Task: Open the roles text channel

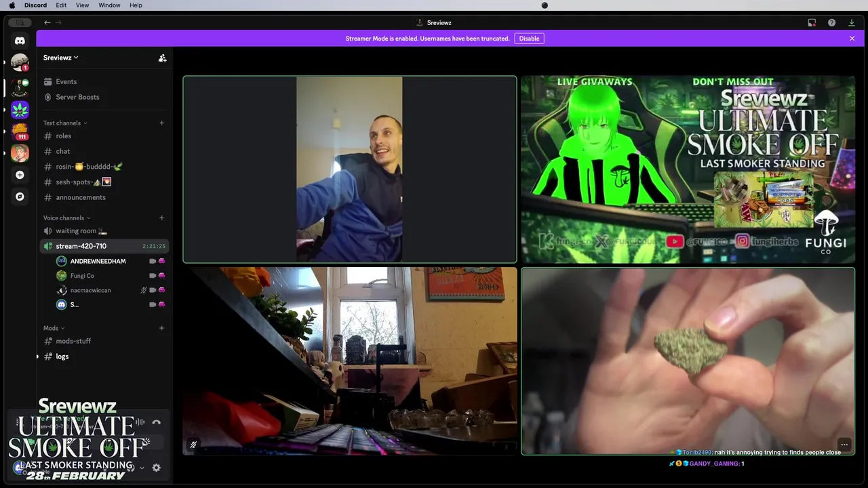Action: pos(104,136)
